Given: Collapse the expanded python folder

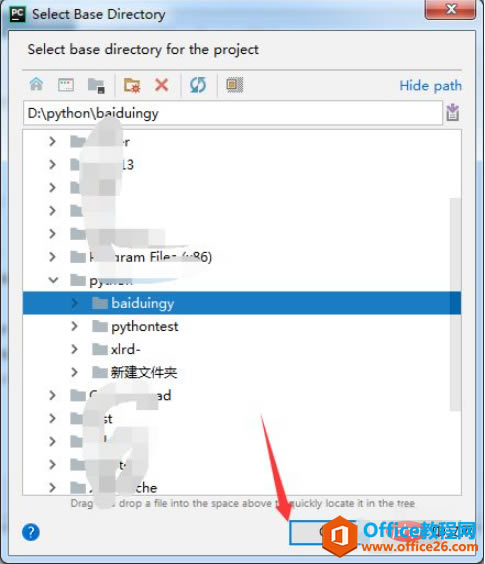Looking at the screenshot, I should click(53, 280).
